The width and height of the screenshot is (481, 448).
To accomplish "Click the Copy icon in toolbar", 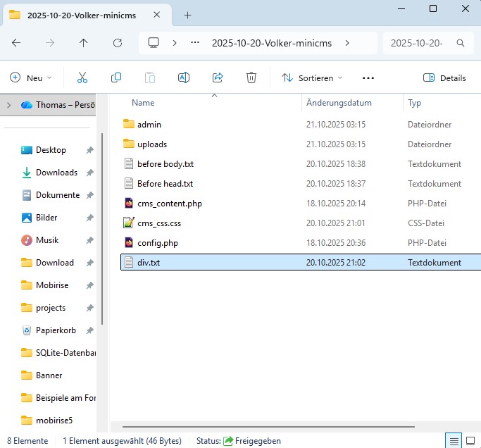I will [x=116, y=77].
